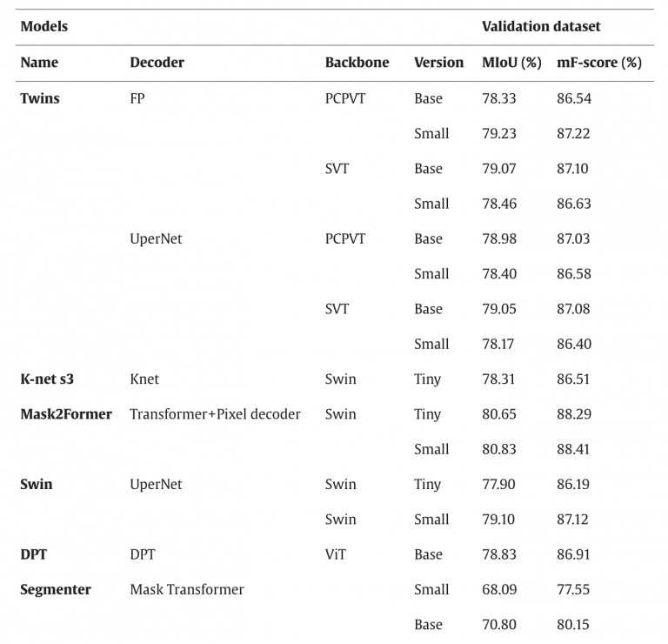The image size is (668, 644).
Task: Select the Mask Transformer decoder cell
Action: coord(187,590)
